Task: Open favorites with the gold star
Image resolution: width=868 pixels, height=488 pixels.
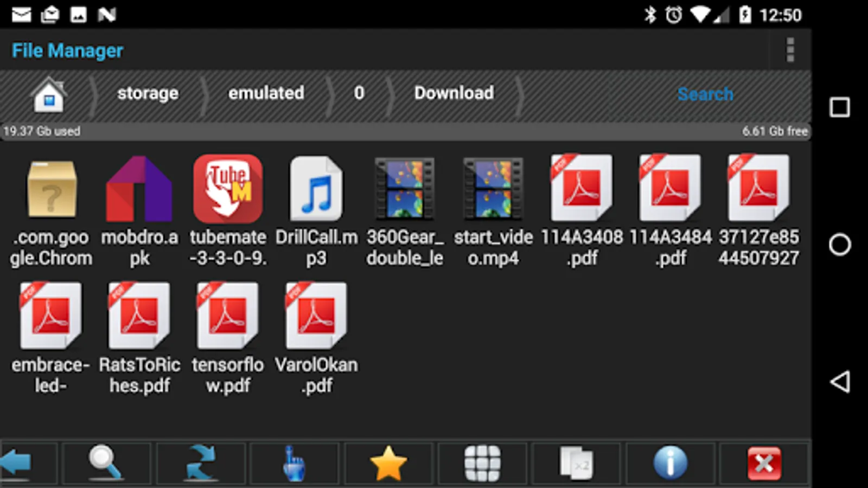Action: coord(388,463)
